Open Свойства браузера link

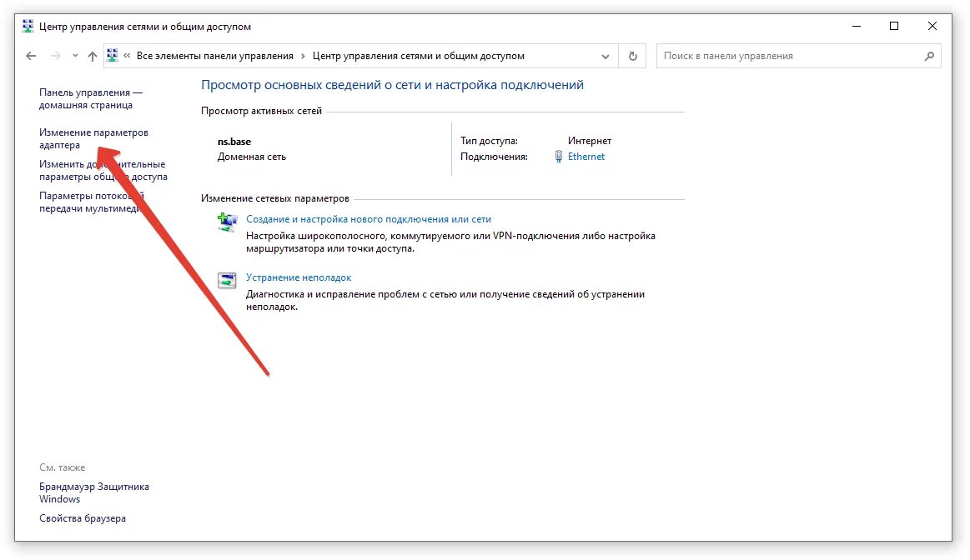[83, 518]
